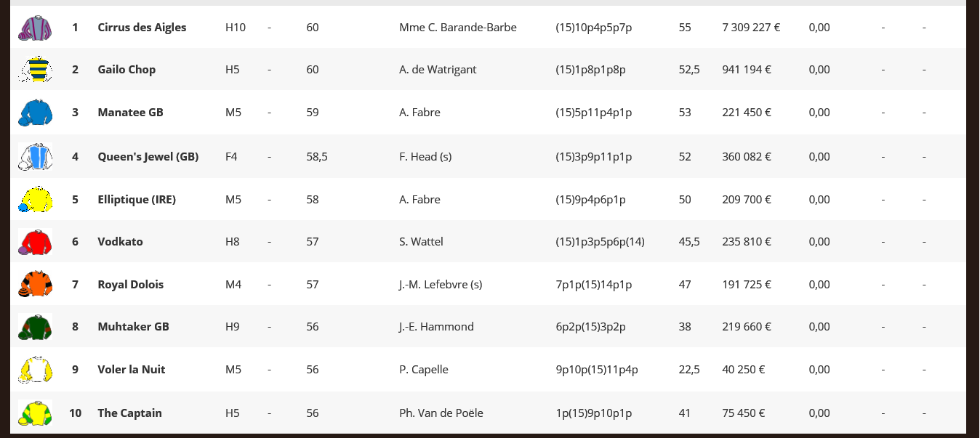Click trainer name Mme C. Barande-Barbe
This screenshot has height=438, width=980.
pyautogui.click(x=458, y=28)
